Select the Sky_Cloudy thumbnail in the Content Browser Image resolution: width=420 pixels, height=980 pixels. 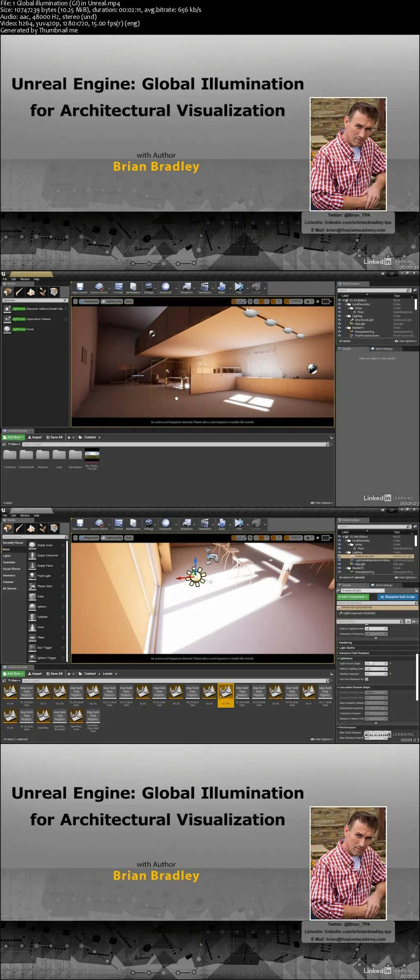[92, 455]
